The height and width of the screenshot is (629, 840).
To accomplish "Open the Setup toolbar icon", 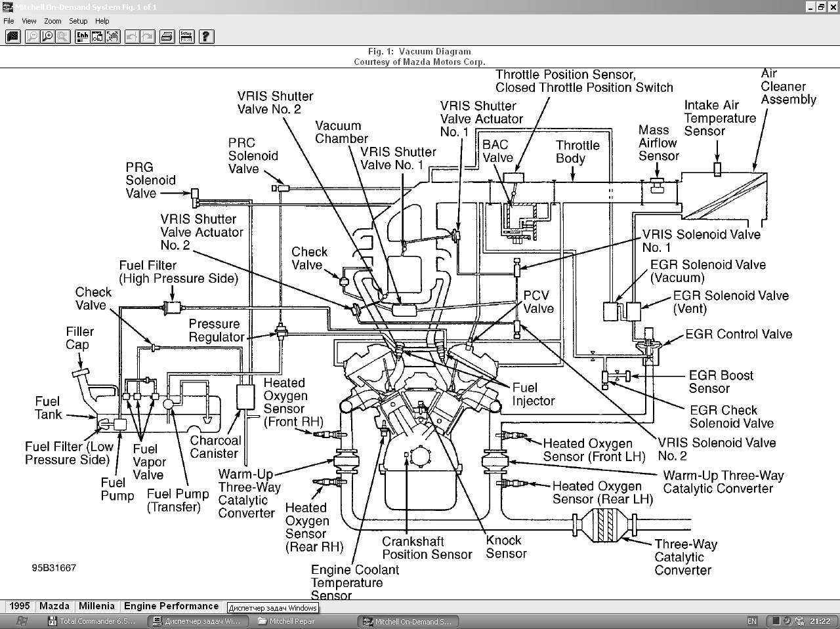I will pos(186,37).
